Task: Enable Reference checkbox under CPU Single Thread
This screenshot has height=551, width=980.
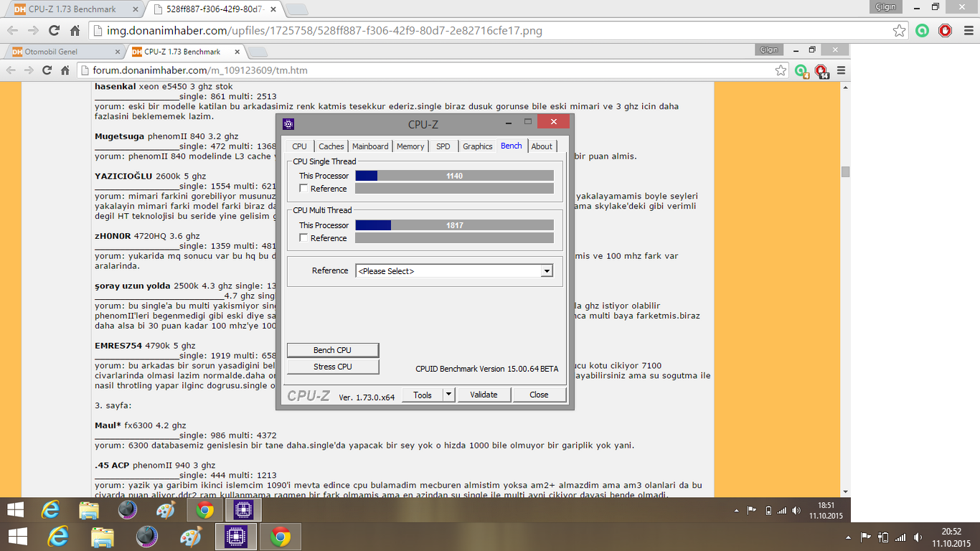Action: [304, 189]
